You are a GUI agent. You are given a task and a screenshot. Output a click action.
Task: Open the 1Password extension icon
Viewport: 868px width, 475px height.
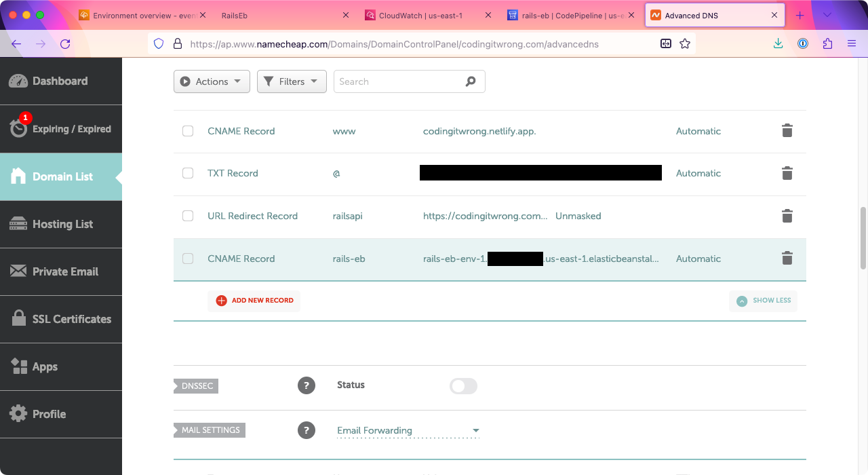[x=803, y=43]
